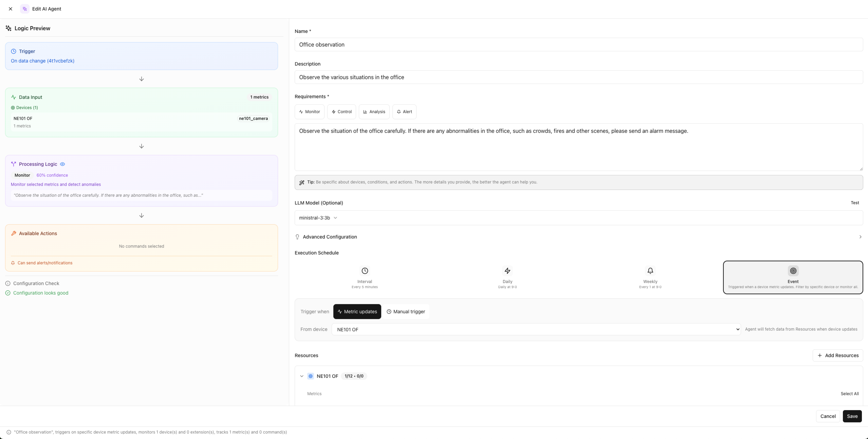Select the Metric updates trigger option

(x=357, y=312)
